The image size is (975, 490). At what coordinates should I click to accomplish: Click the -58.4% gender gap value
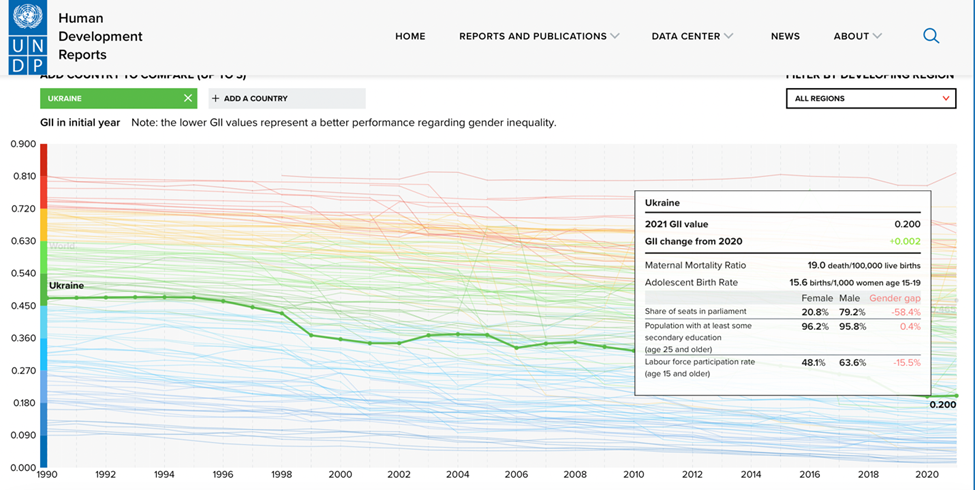[x=905, y=312]
